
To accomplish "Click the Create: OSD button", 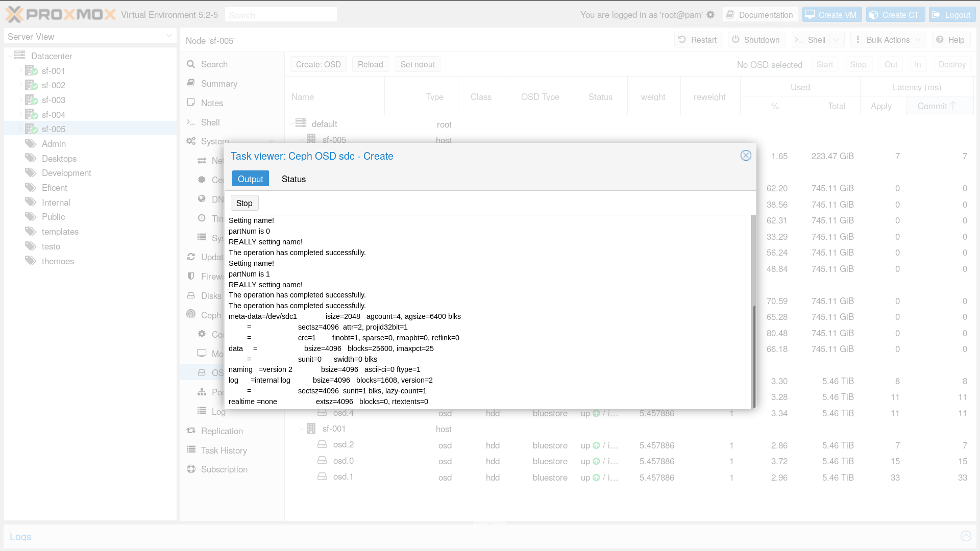I will 318,64.
